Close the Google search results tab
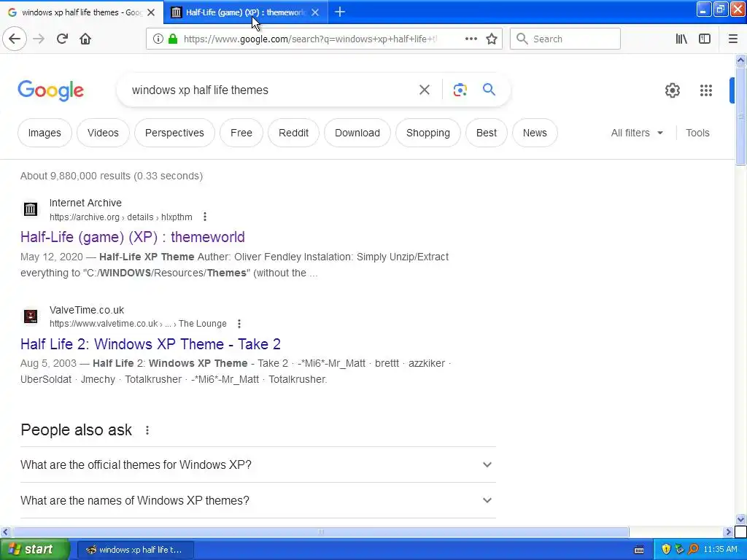This screenshot has height=560, width=747. pyautogui.click(x=151, y=12)
